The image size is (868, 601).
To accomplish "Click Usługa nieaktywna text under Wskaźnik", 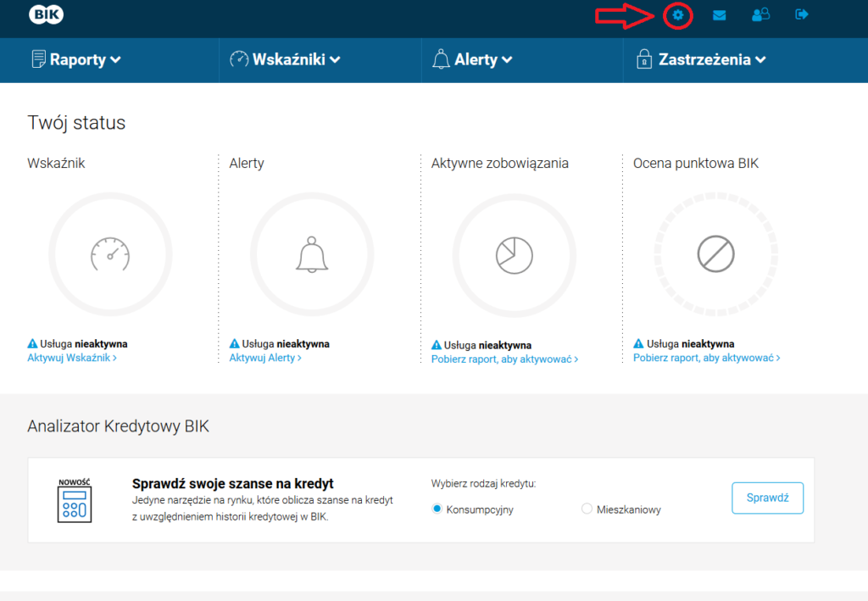I will coord(84,343).
